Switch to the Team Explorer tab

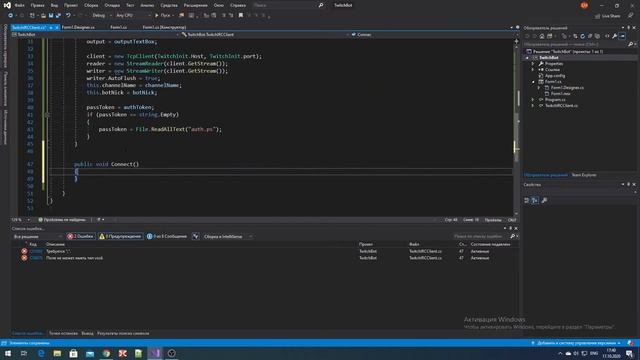(584, 175)
